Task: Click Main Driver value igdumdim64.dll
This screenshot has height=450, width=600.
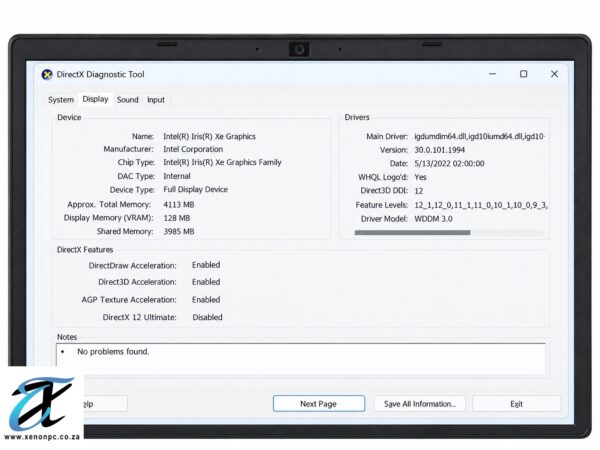Action: (479, 137)
